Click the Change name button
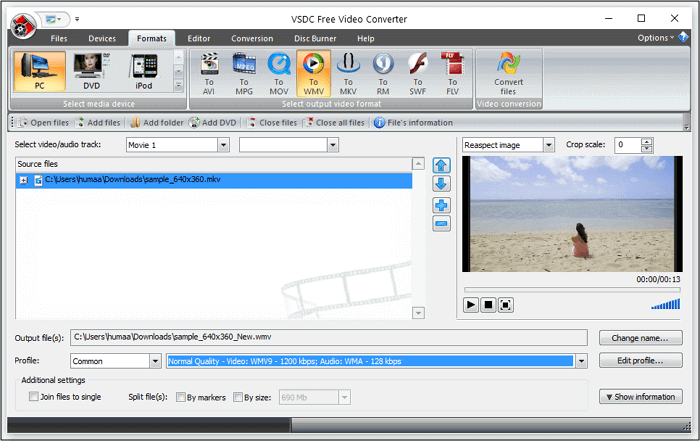This screenshot has width=700, height=441. click(x=640, y=338)
